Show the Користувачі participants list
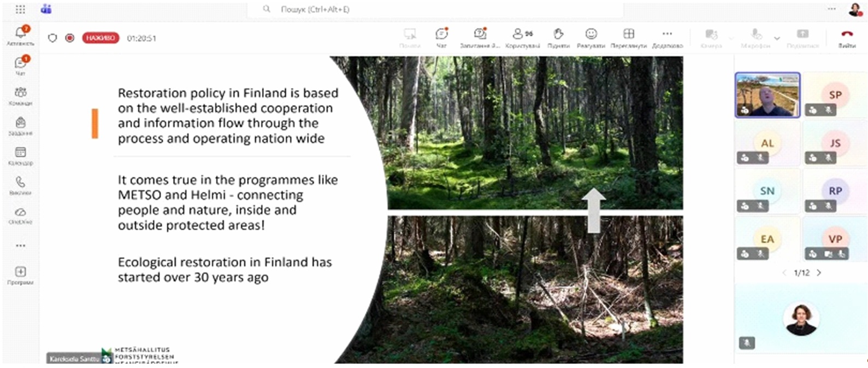Viewport: 868px width, 368px height. pos(523,38)
